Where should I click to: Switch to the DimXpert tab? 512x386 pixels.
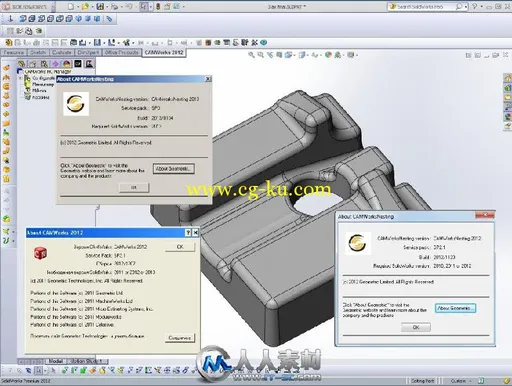pos(88,53)
